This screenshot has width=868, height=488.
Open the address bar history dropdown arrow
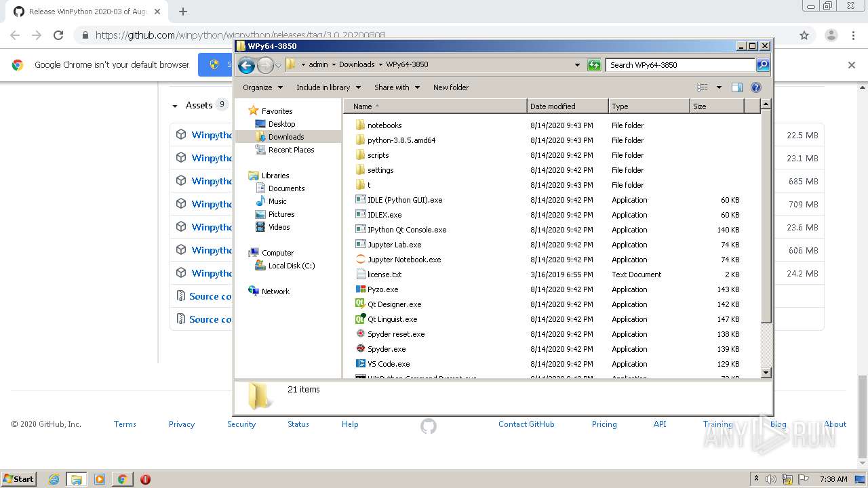coord(577,65)
